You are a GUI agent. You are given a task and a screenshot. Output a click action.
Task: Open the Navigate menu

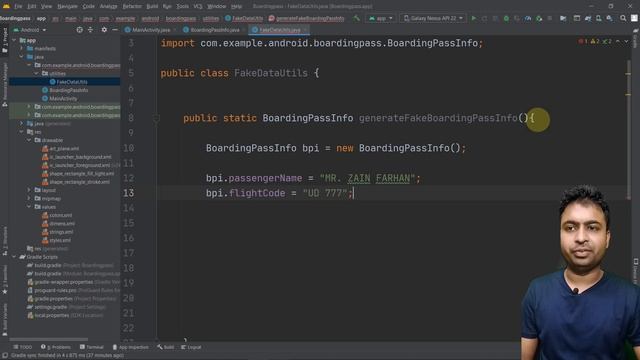pyautogui.click(x=67, y=7)
